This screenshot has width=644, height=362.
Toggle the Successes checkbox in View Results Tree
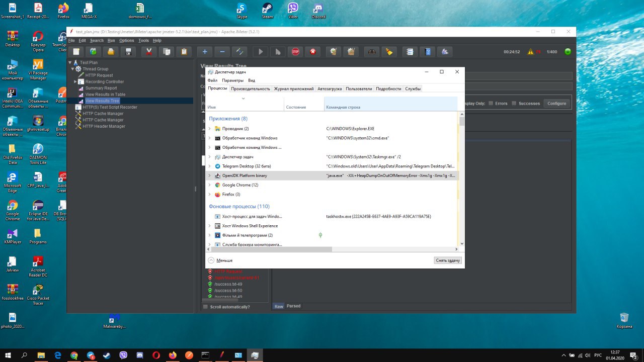(514, 103)
